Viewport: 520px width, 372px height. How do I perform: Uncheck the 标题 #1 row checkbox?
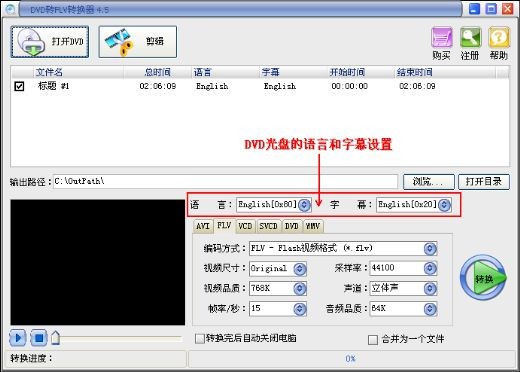click(19, 86)
